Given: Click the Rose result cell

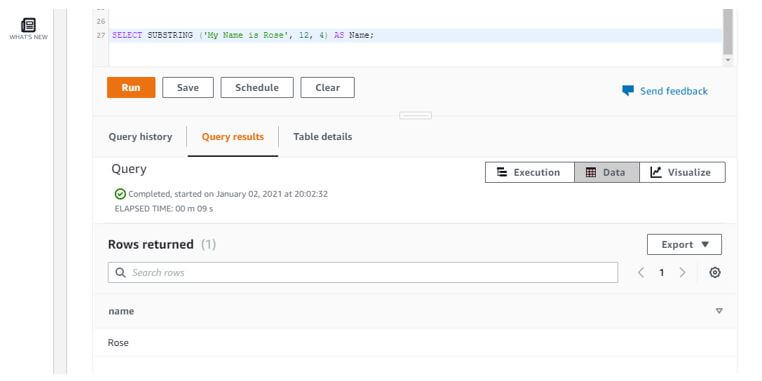Looking at the screenshot, I should click(x=118, y=343).
